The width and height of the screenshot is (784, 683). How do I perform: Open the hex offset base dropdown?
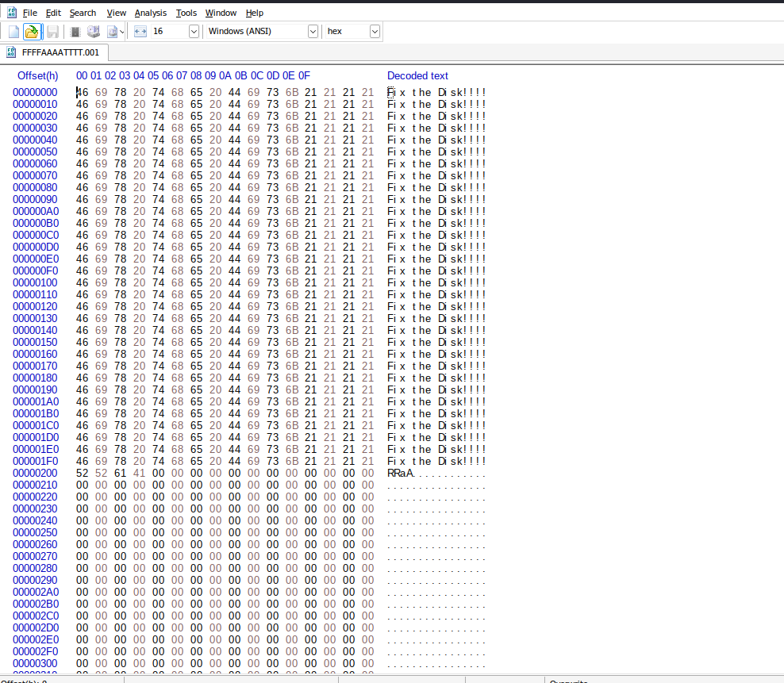pos(375,32)
